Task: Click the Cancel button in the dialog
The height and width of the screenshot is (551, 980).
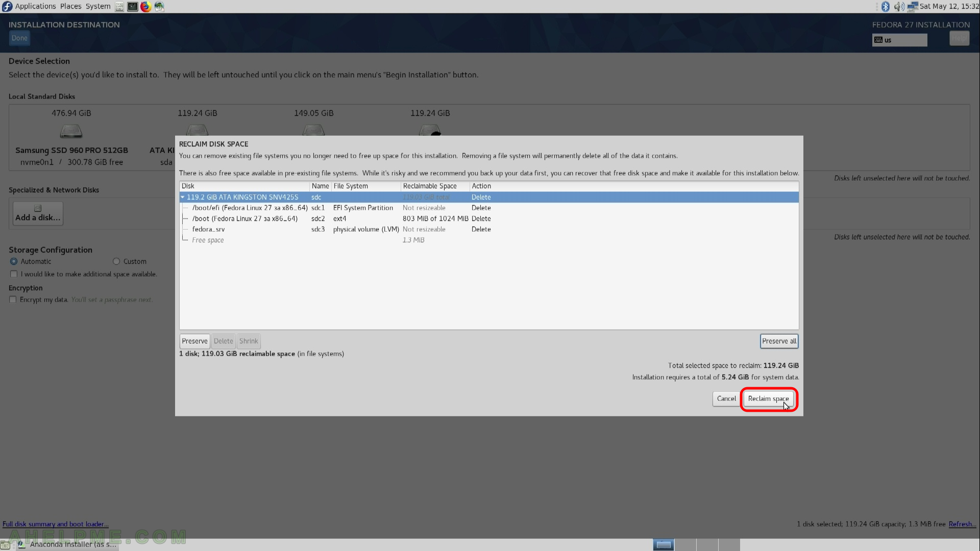Action: pos(726,398)
